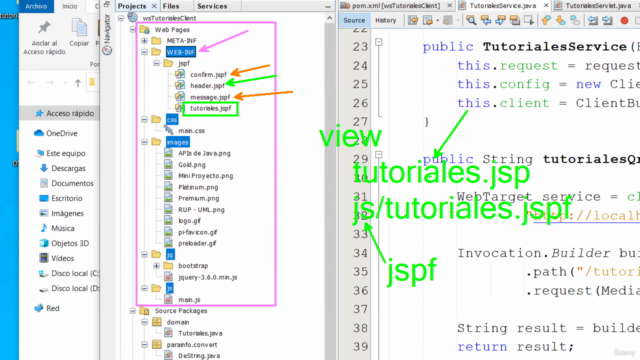Screen dimensions: 640x360
Task: Collapse the domain package
Action: click(144, 322)
